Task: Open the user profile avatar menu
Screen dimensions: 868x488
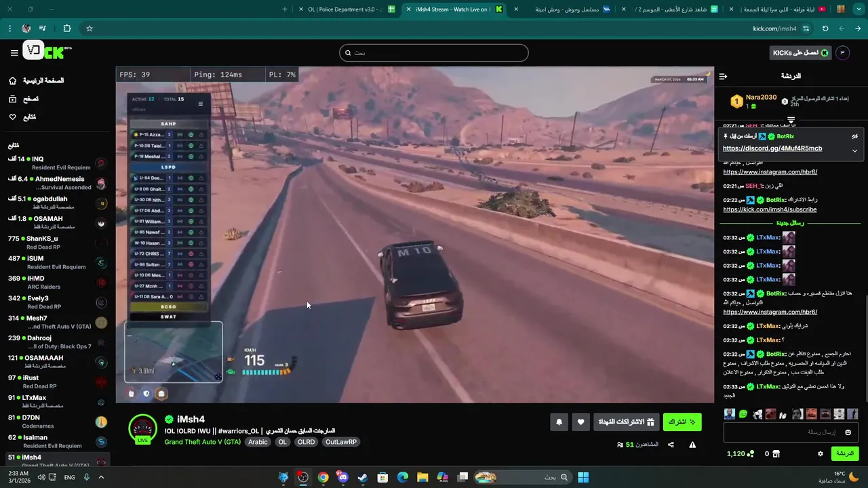Action: tap(842, 53)
